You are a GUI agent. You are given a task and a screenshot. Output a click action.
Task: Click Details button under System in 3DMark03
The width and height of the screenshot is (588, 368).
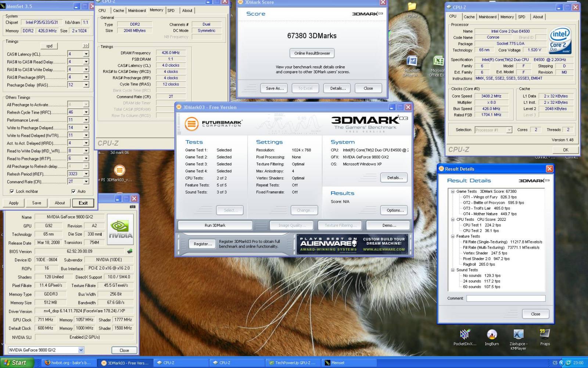point(395,177)
